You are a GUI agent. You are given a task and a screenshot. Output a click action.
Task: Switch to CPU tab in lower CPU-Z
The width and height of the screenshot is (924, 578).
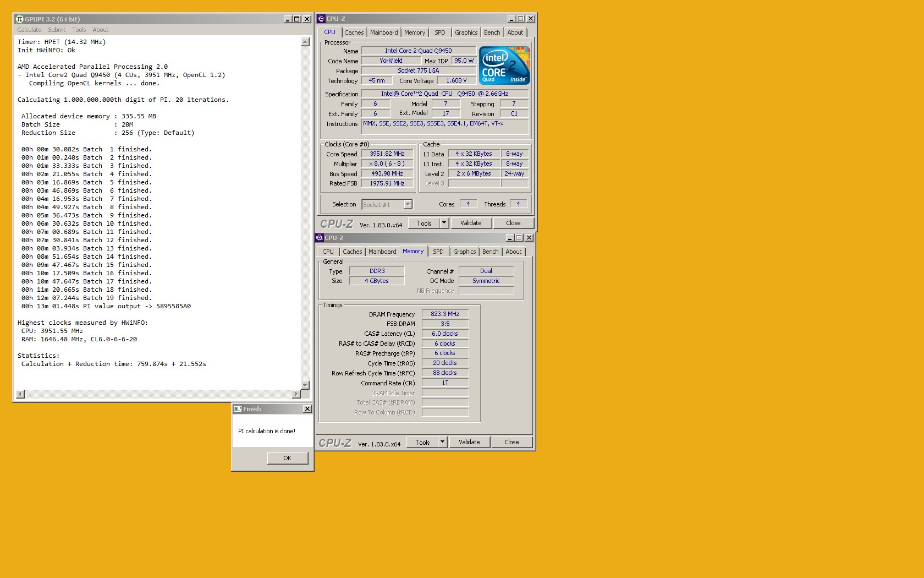[x=328, y=252]
